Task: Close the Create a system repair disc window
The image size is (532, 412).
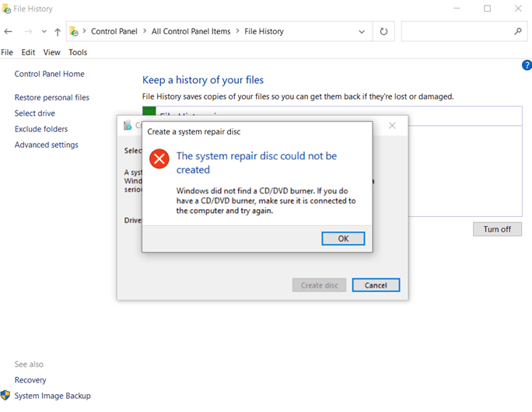Action: coord(392,125)
